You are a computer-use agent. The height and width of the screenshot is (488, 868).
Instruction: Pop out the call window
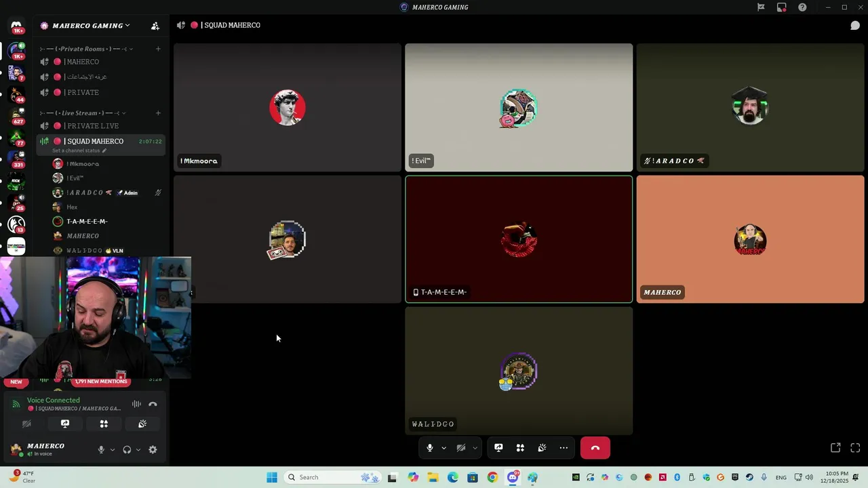pyautogui.click(x=835, y=448)
